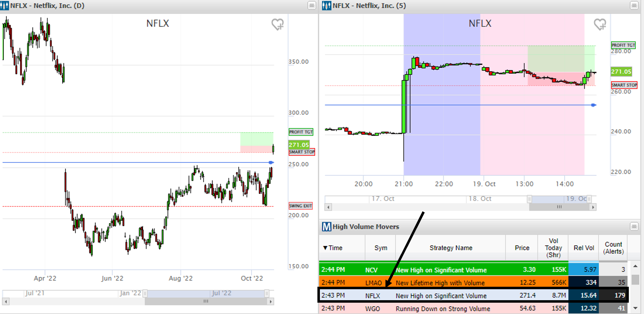This screenshot has width=644, height=314.
Task: Click blue price line marker on daily chart
Action: point(271,162)
